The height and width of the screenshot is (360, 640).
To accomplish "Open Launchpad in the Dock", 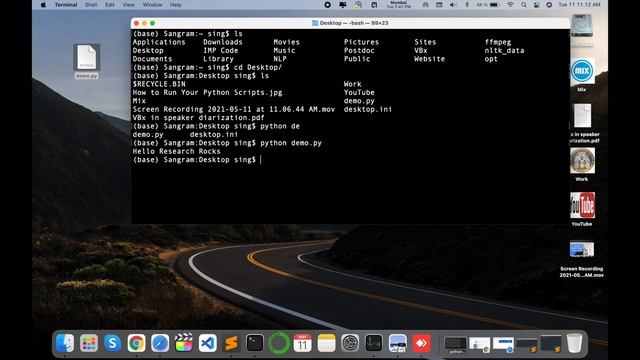I will tap(89, 343).
